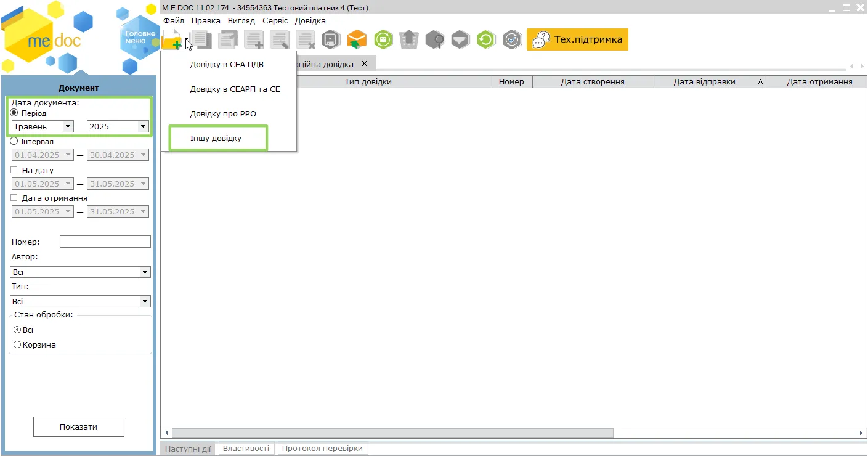Click the green mail receive hexagon icon
868x456 pixels.
pyautogui.click(x=383, y=40)
